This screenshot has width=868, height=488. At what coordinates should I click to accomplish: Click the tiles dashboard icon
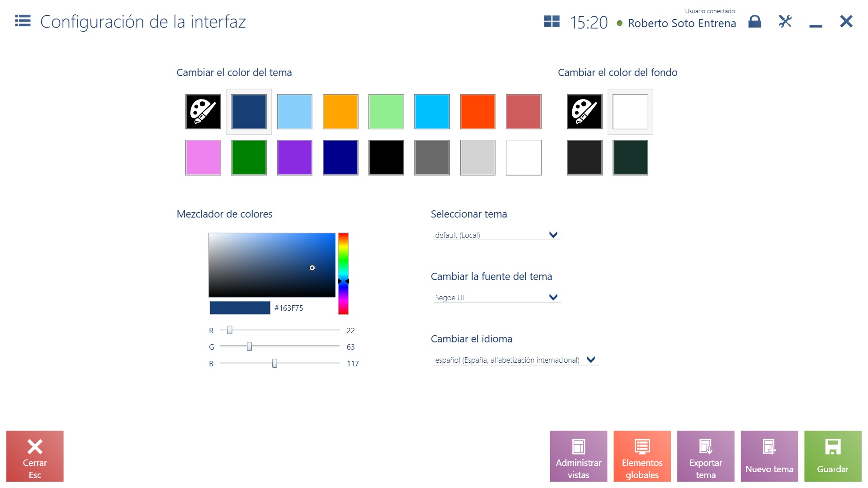(x=552, y=21)
